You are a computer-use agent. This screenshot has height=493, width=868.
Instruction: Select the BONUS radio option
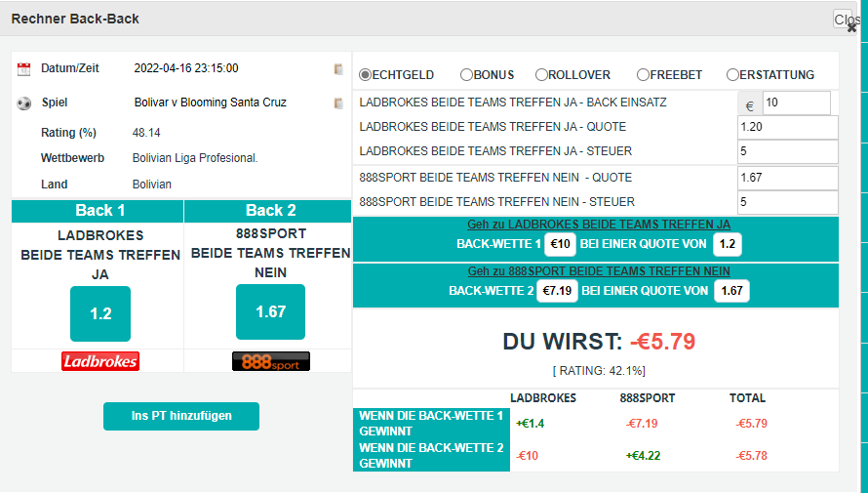[x=466, y=75]
